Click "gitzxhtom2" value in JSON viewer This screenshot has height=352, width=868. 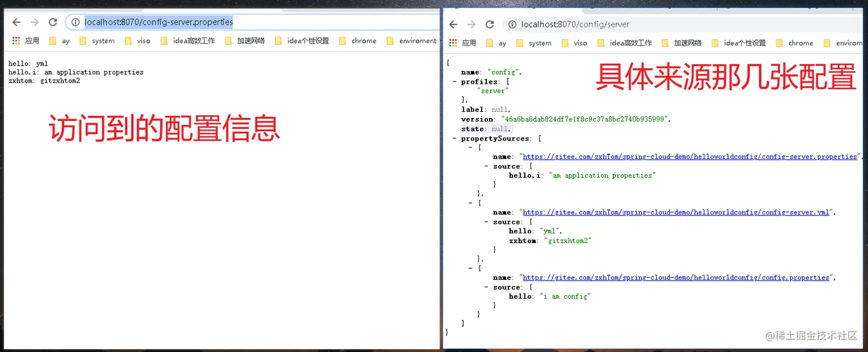tap(567, 241)
